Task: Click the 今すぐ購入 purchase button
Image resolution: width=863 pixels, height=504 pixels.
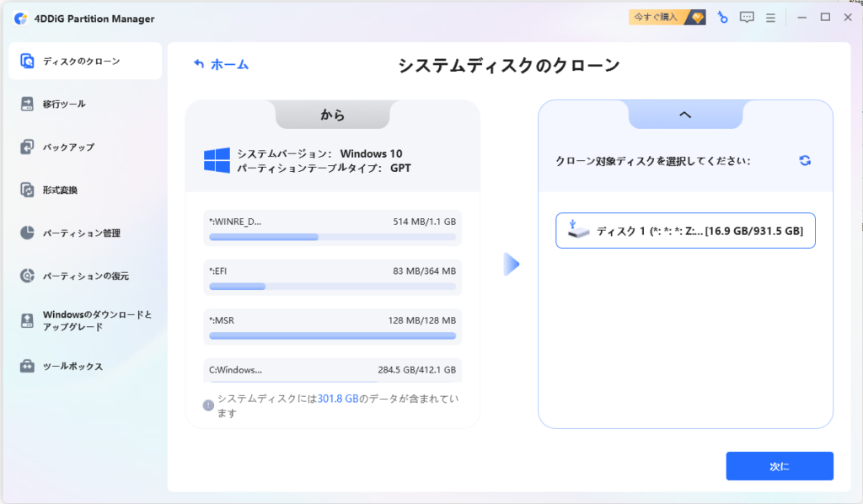Action: pos(667,18)
